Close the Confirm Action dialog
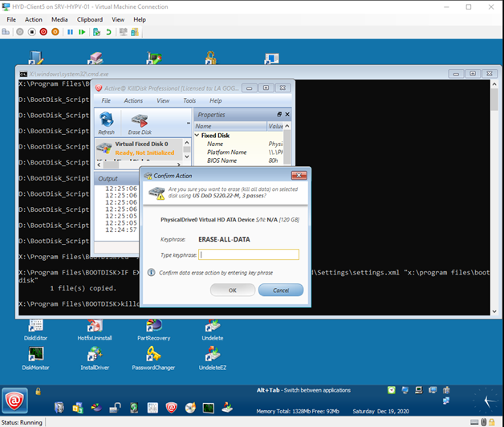This screenshot has width=504, height=427. (x=299, y=175)
